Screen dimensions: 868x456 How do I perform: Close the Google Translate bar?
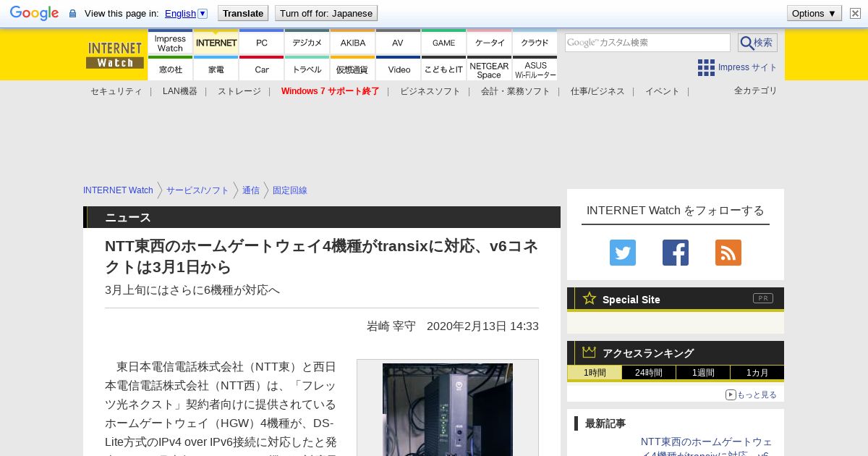(855, 13)
